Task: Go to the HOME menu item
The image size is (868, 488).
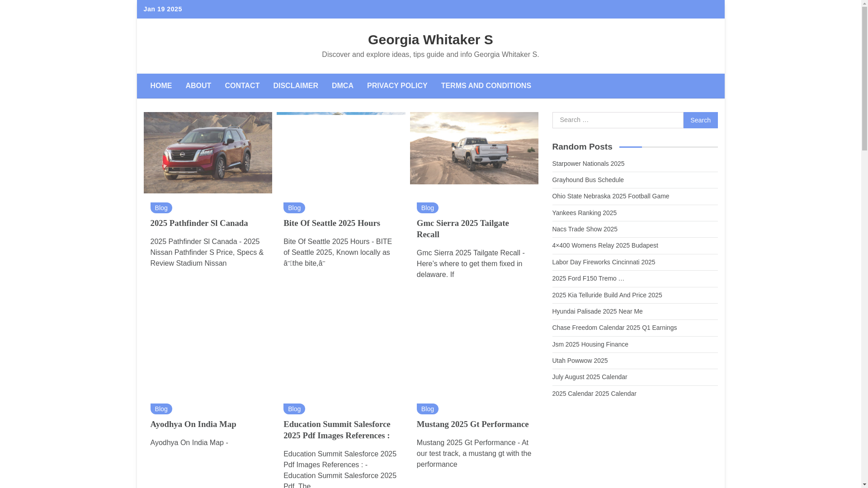Action: [x=161, y=86]
